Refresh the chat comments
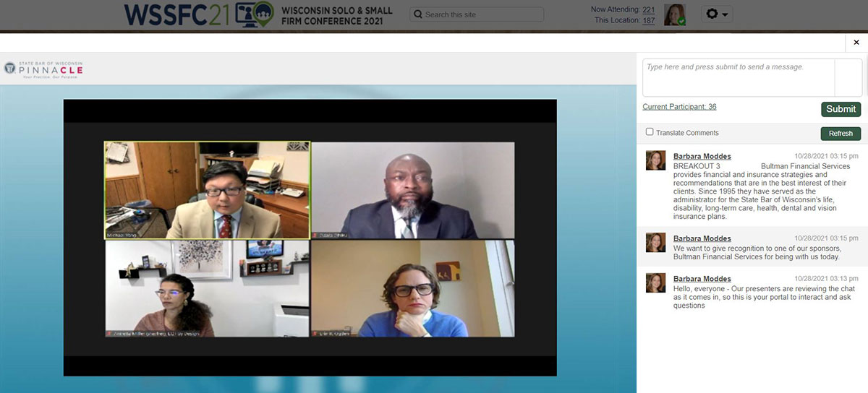The image size is (868, 393). tap(841, 134)
